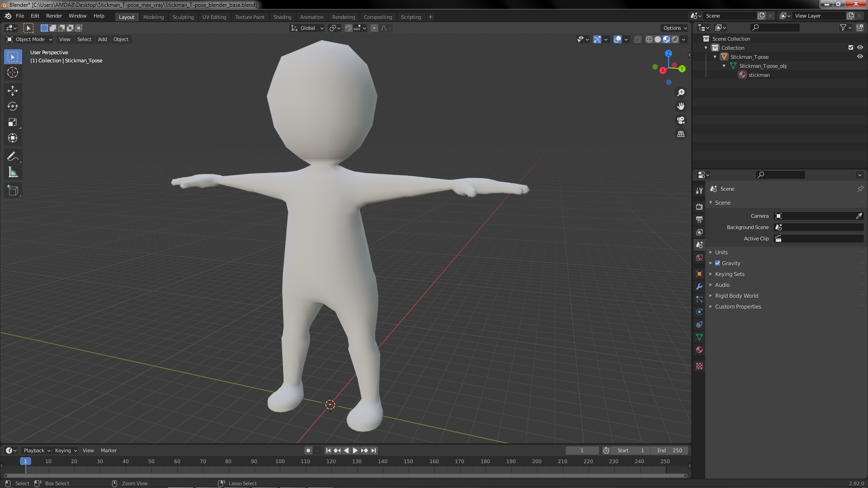Image resolution: width=868 pixels, height=488 pixels.
Task: Open the Object Data properties tab
Action: pos(699,337)
